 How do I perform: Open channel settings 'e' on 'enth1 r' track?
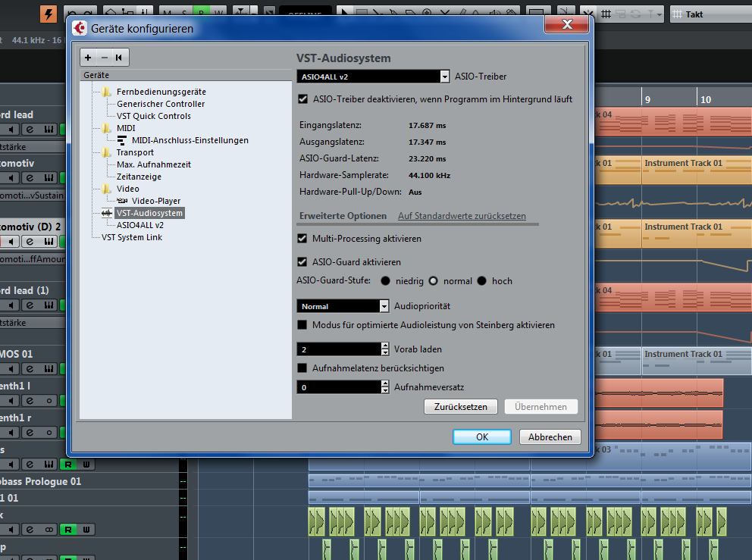point(30,433)
